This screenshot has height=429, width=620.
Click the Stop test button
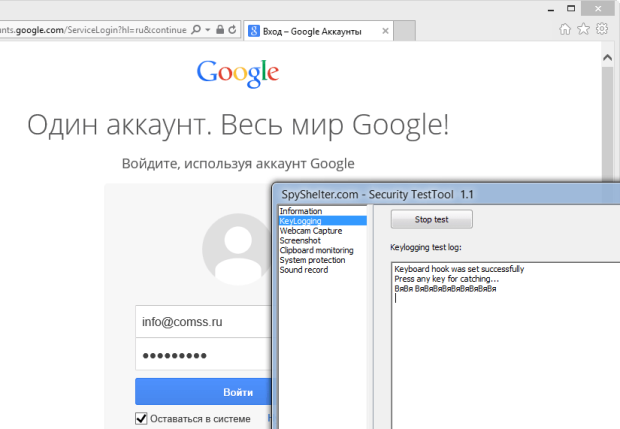point(431,219)
